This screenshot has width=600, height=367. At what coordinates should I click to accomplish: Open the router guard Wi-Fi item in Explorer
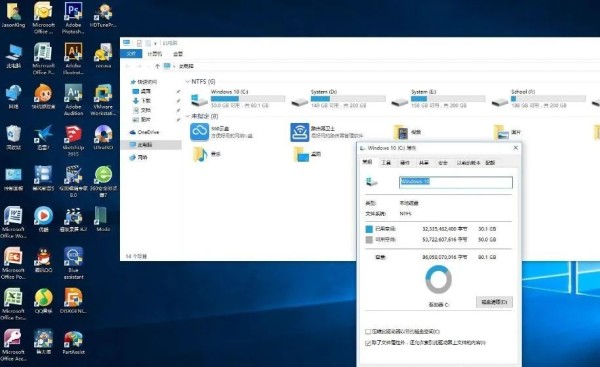(327, 132)
